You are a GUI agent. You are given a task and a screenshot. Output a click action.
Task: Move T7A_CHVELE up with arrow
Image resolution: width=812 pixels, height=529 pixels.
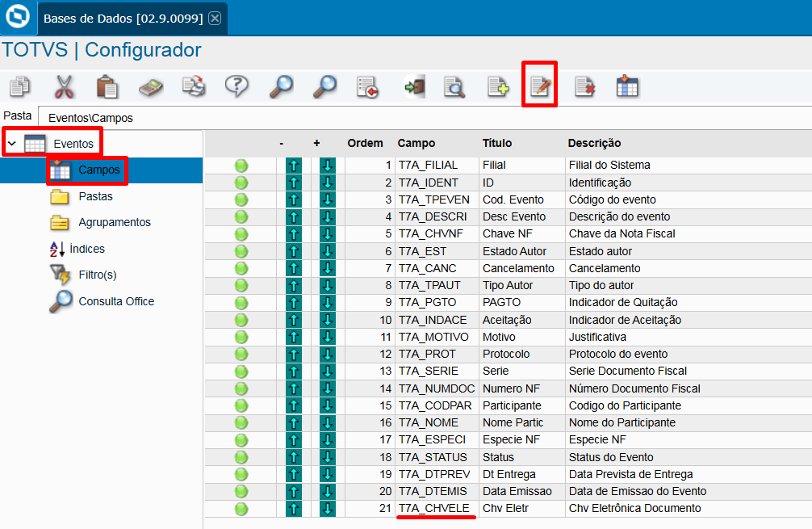[294, 508]
